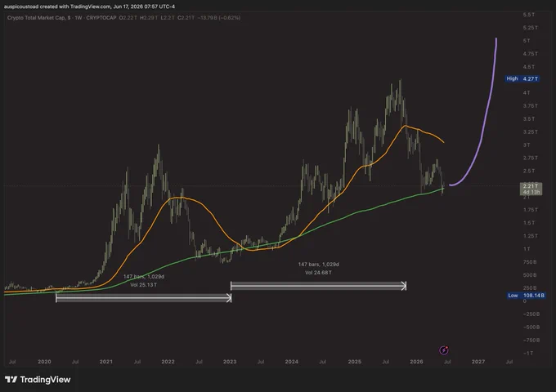Click the 2022 label on the time axis

[x=168, y=362]
